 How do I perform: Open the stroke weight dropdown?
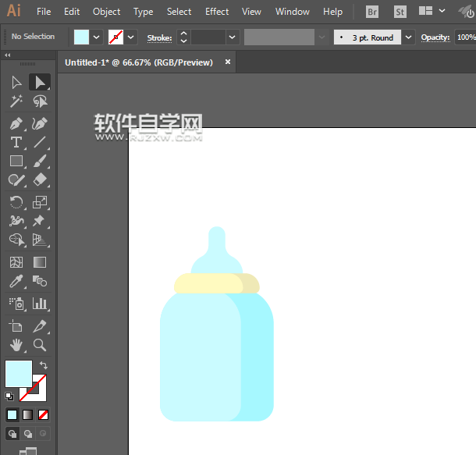point(232,37)
